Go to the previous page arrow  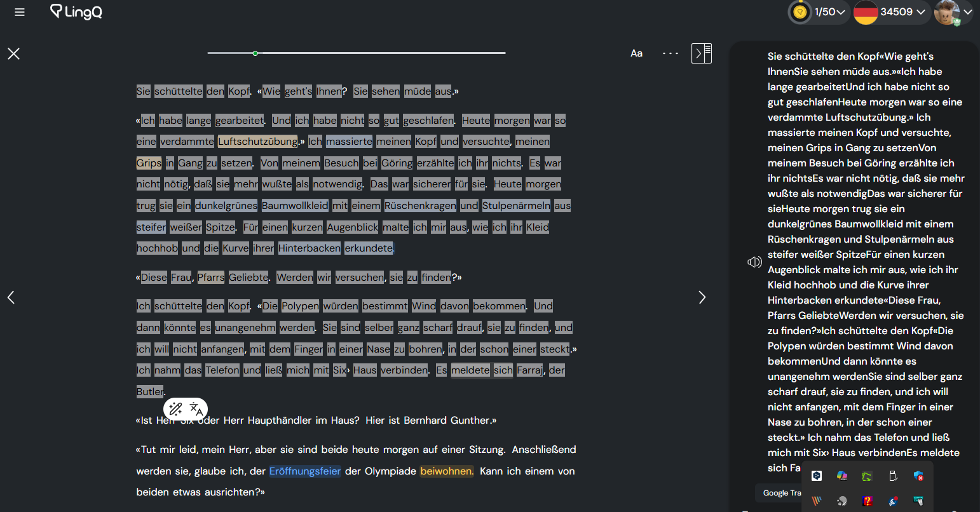11,297
